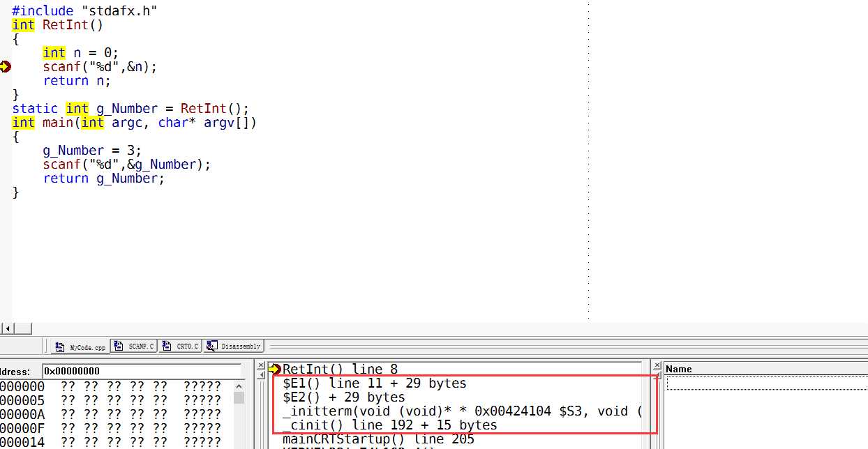This screenshot has height=449, width=868.
Task: Click the scanf("%d",&n); code line
Action: click(x=100, y=66)
